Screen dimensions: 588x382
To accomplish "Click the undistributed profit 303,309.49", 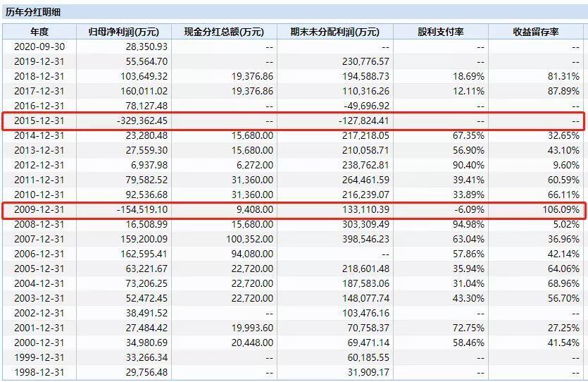I will coord(365,224).
